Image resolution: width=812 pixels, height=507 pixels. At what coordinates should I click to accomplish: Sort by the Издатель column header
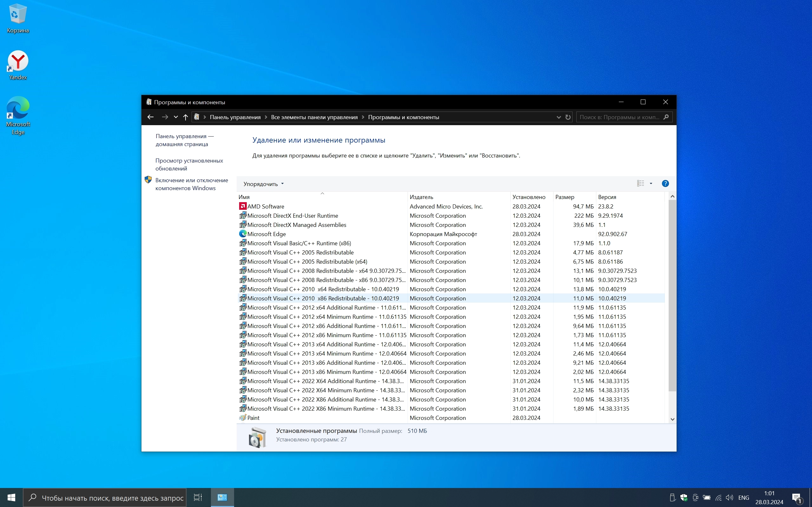coord(422,197)
